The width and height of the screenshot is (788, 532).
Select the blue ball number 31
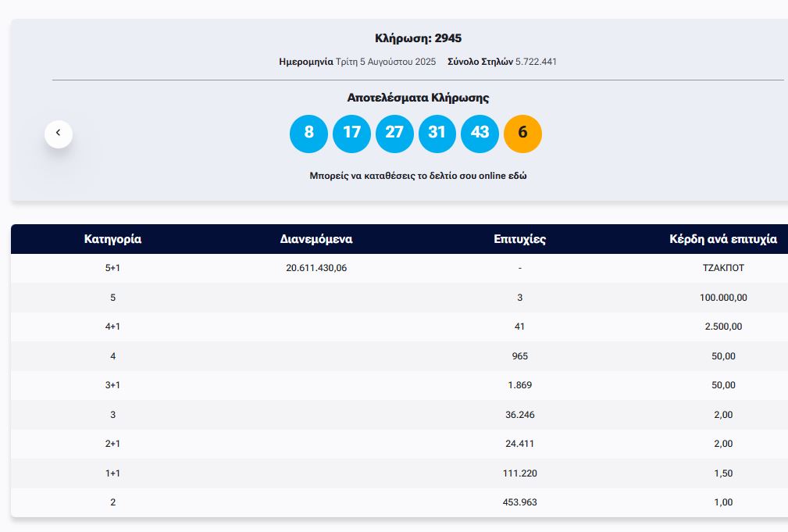[x=437, y=133]
